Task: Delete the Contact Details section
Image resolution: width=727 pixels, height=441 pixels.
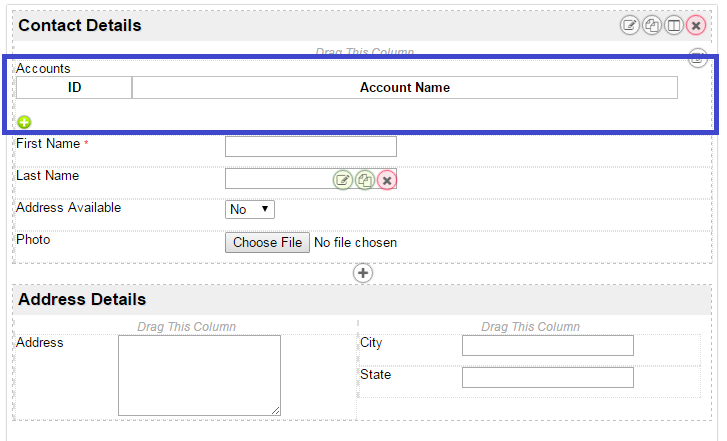Action: tap(696, 25)
